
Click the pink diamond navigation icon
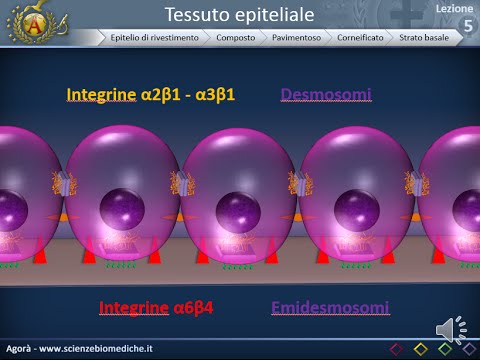pyautogui.click(x=397, y=349)
